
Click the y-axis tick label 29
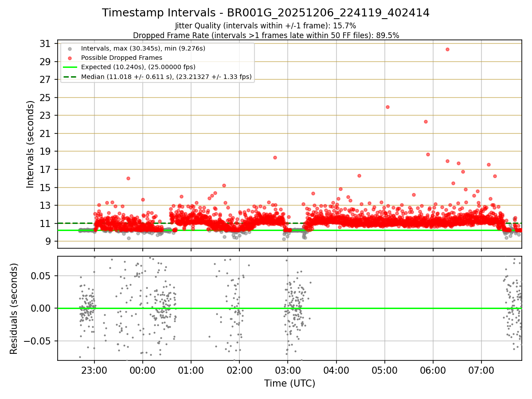(x=45, y=62)
